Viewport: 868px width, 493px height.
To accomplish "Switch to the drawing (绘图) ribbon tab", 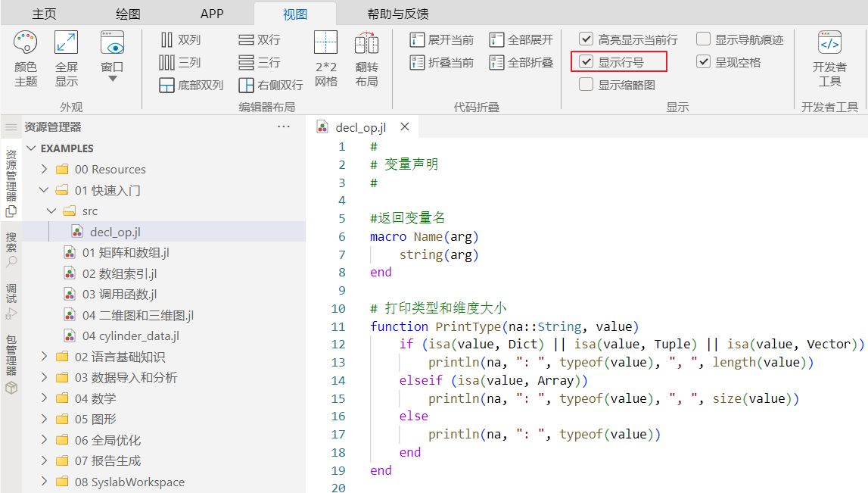I will (x=128, y=14).
